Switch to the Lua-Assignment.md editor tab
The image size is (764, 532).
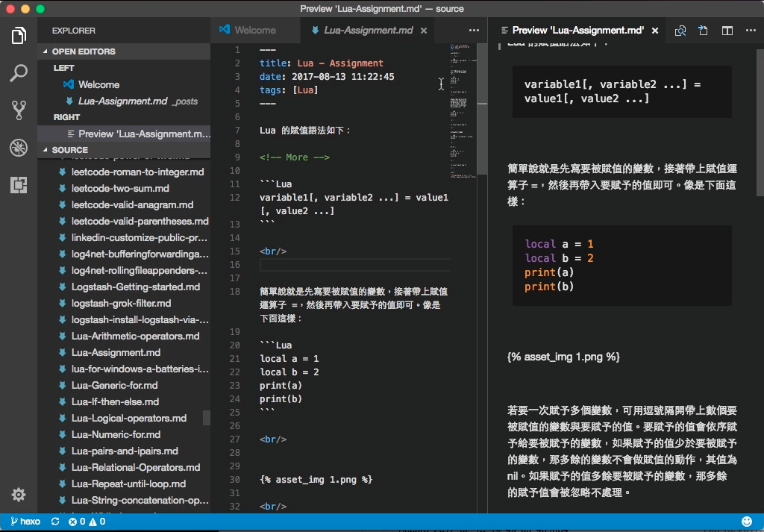(x=369, y=30)
